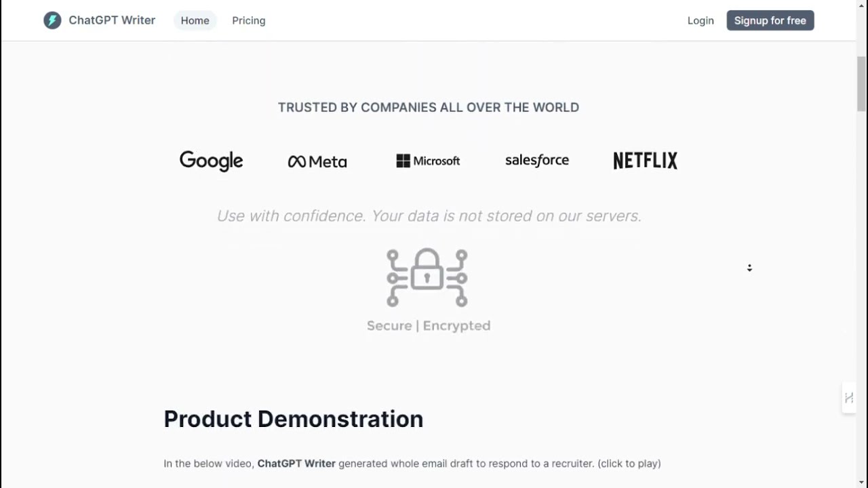Click the padlock security icon
This screenshot has height=488, width=868.
(427, 277)
